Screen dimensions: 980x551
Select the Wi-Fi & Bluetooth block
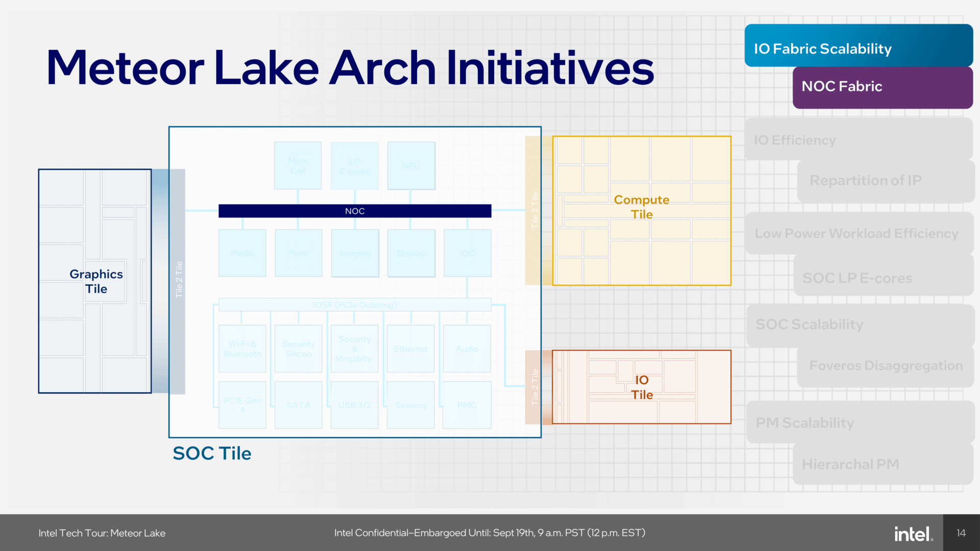[242, 349]
